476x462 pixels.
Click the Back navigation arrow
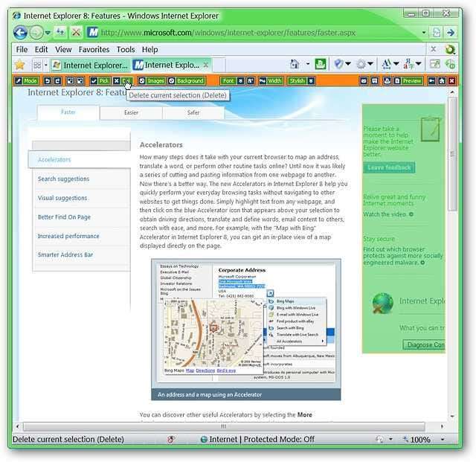(x=20, y=33)
